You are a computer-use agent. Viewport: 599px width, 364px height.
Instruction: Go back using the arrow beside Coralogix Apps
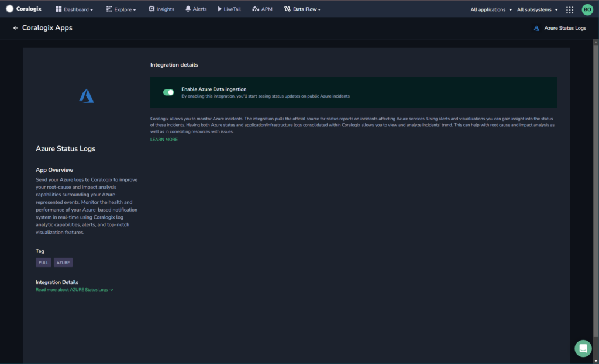click(16, 28)
